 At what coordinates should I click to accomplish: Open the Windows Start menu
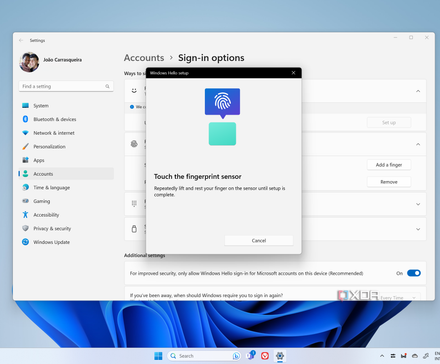(158, 356)
